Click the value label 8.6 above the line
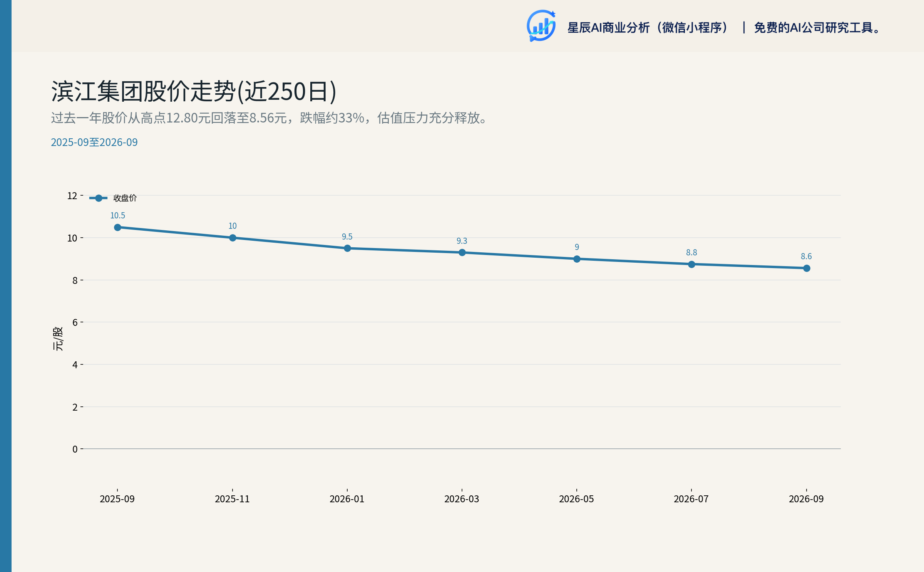Viewport: 924px width, 572px height. tap(806, 256)
